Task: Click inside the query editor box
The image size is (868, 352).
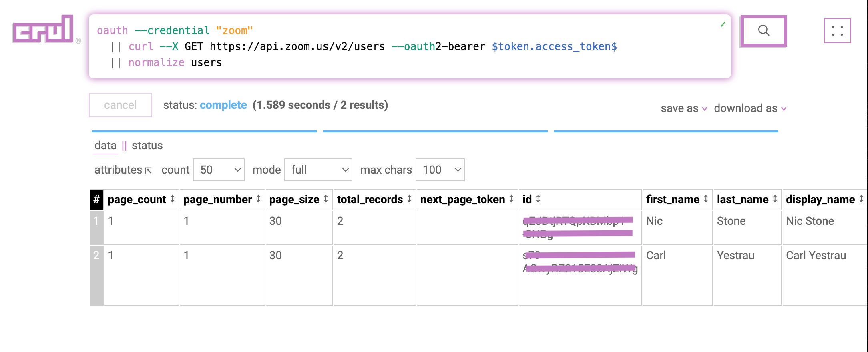Action: coord(410,46)
